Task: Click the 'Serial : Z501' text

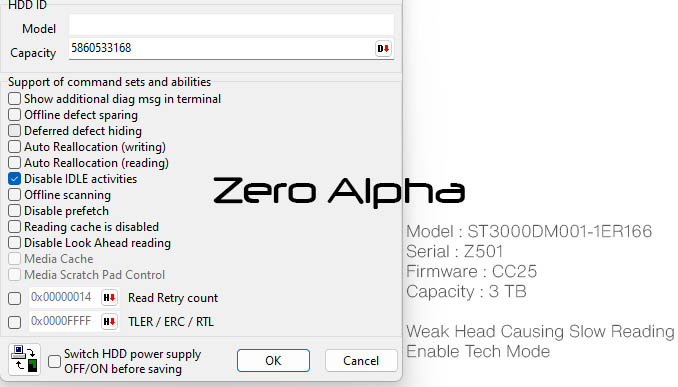Action: point(454,252)
